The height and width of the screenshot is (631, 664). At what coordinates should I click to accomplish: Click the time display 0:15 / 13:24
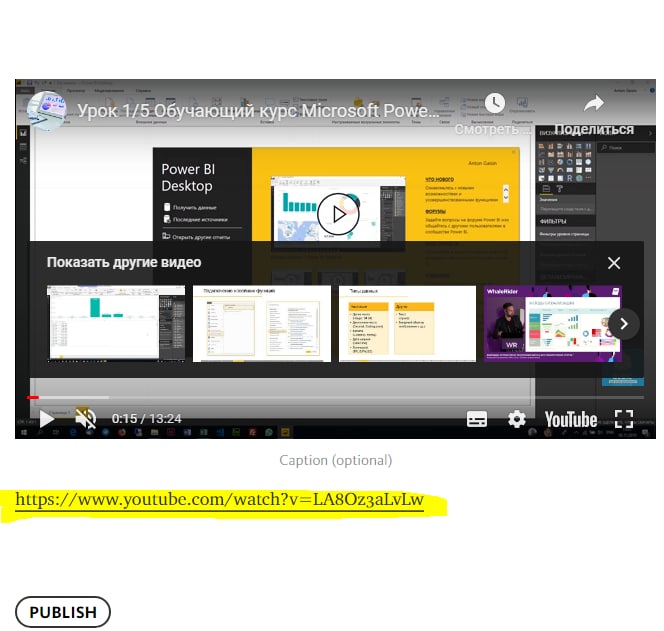tap(147, 419)
